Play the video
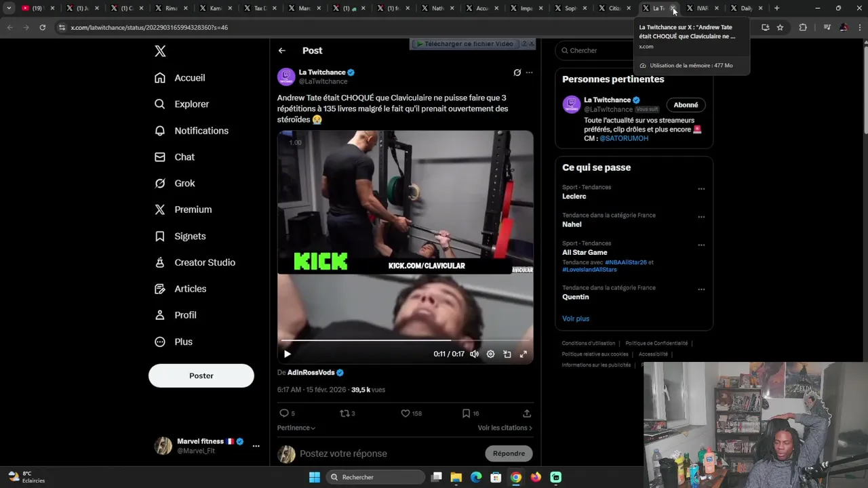The height and width of the screenshot is (488, 868). pos(287,354)
